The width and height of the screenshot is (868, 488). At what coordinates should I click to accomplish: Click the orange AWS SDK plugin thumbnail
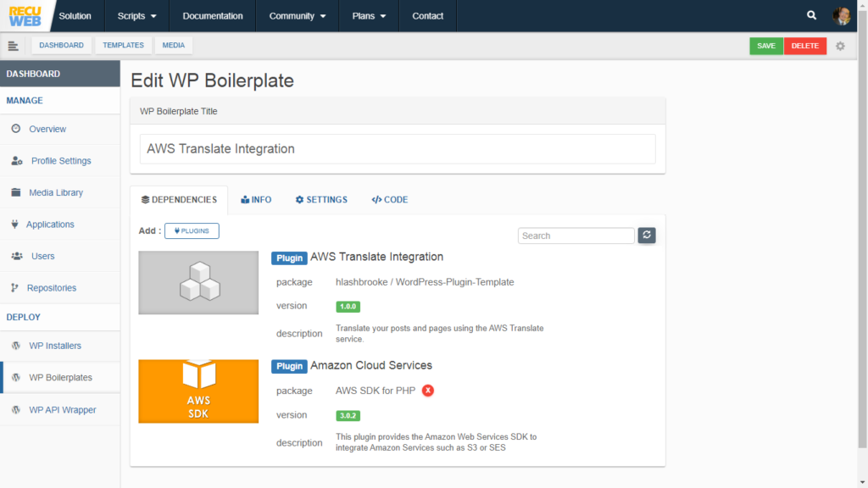[x=198, y=391]
